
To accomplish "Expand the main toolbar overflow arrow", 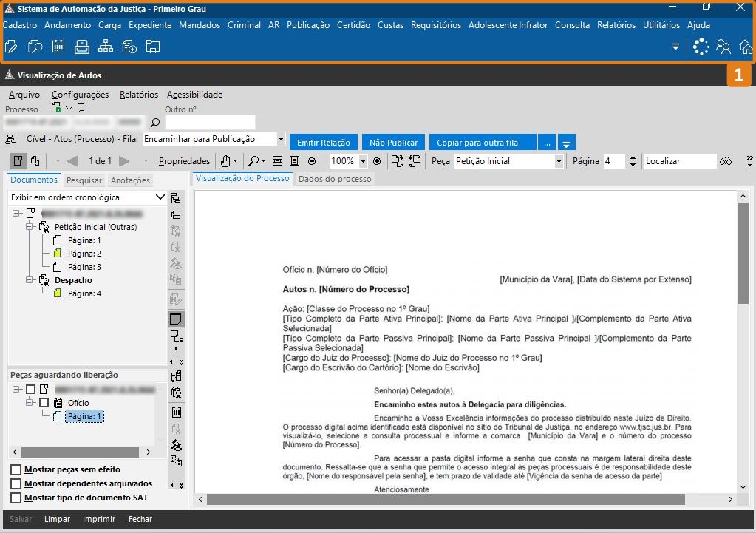I will click(675, 47).
